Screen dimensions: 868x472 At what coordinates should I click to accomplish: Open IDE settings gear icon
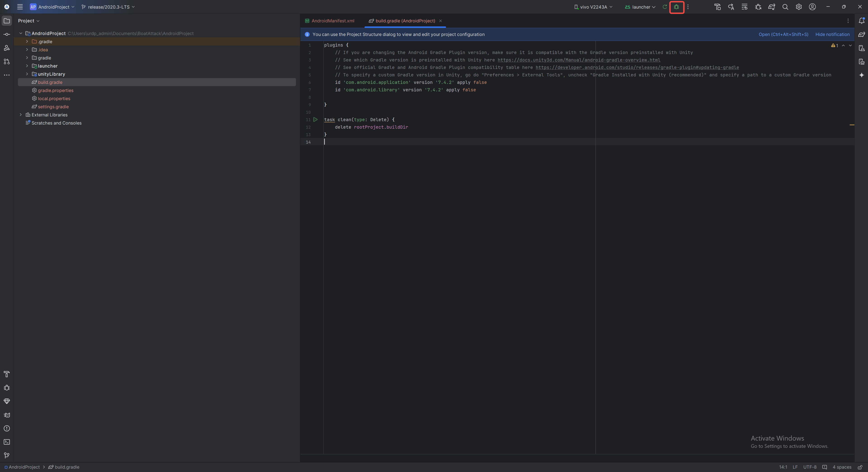pyautogui.click(x=799, y=7)
